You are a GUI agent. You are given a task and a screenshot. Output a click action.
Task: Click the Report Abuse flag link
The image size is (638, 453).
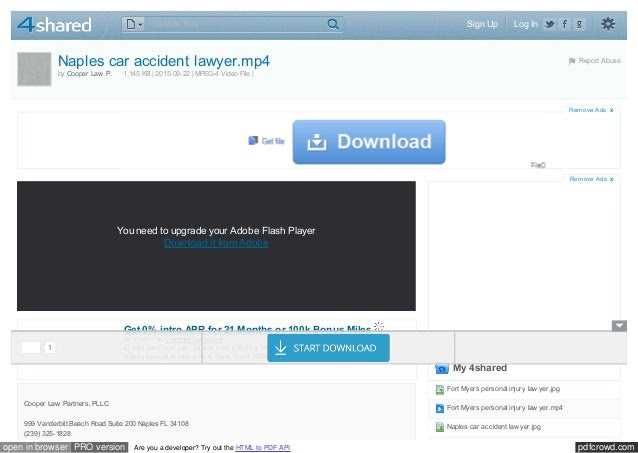click(x=594, y=61)
